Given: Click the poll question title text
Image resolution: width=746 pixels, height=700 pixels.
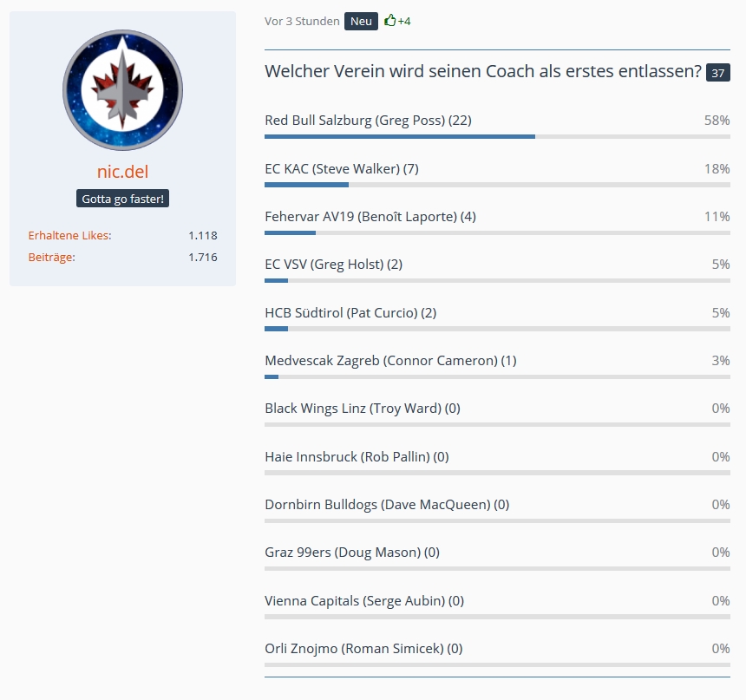Looking at the screenshot, I should 482,71.
